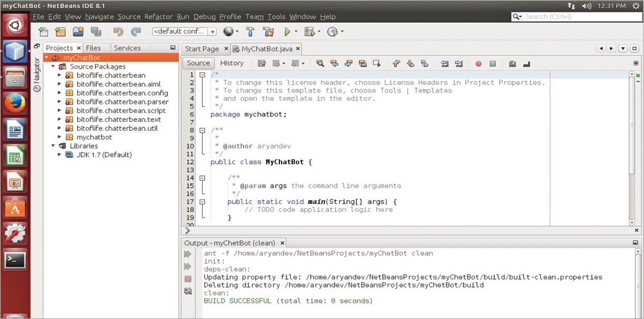Open the Refactor menu
This screenshot has height=319, width=644.
(159, 17)
